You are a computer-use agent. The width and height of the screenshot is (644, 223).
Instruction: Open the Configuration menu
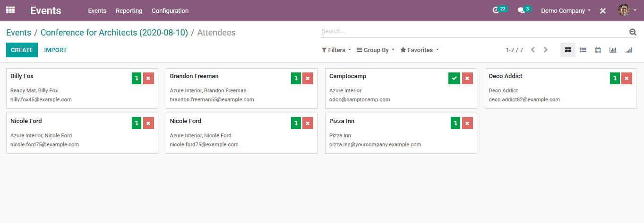point(170,10)
